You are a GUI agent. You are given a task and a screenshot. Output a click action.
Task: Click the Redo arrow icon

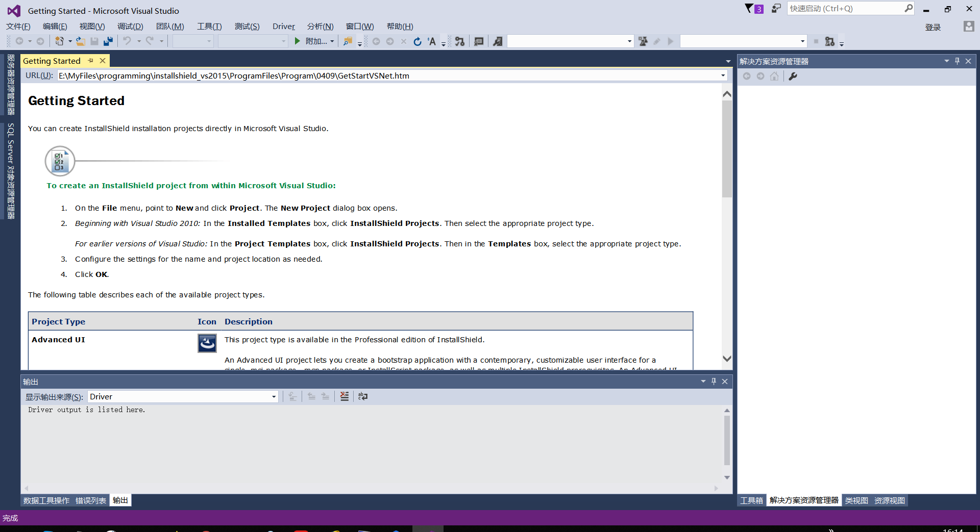(150, 41)
